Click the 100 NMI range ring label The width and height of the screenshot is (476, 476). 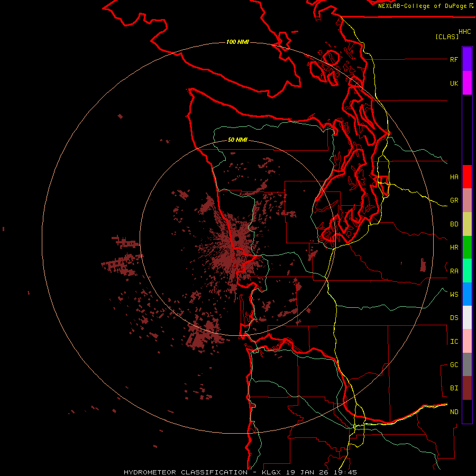pyautogui.click(x=237, y=42)
